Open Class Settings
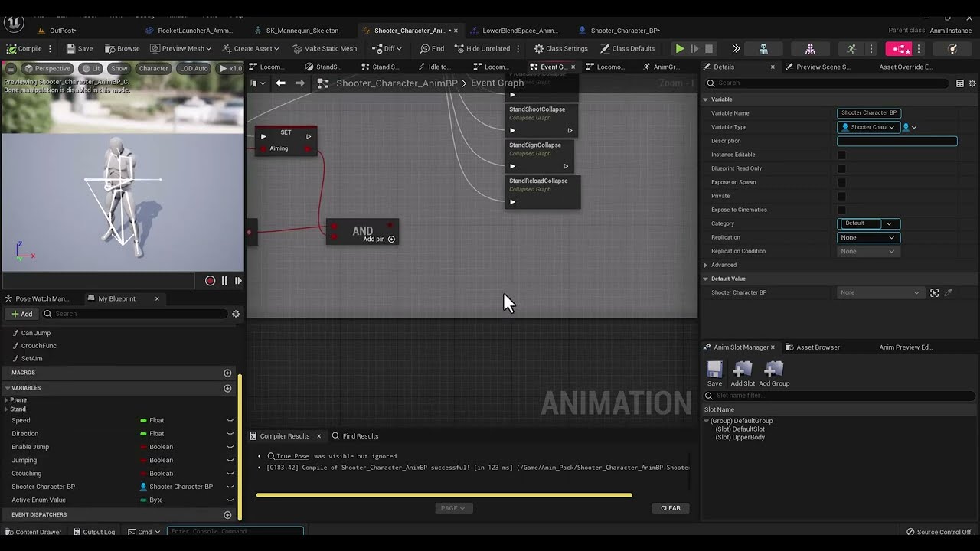980x551 pixels. (x=560, y=48)
